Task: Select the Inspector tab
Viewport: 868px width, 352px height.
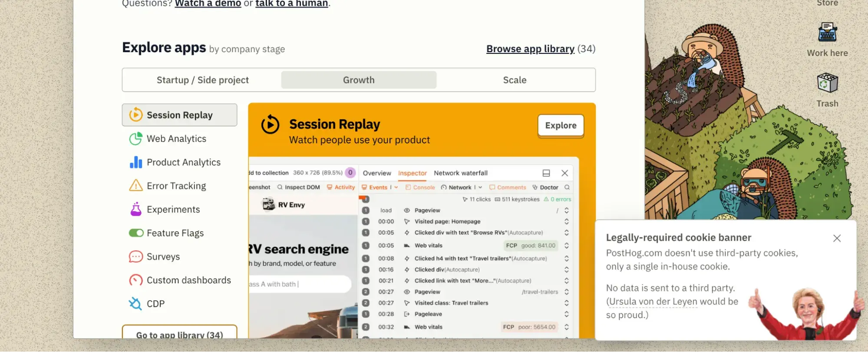Action: coord(413,173)
